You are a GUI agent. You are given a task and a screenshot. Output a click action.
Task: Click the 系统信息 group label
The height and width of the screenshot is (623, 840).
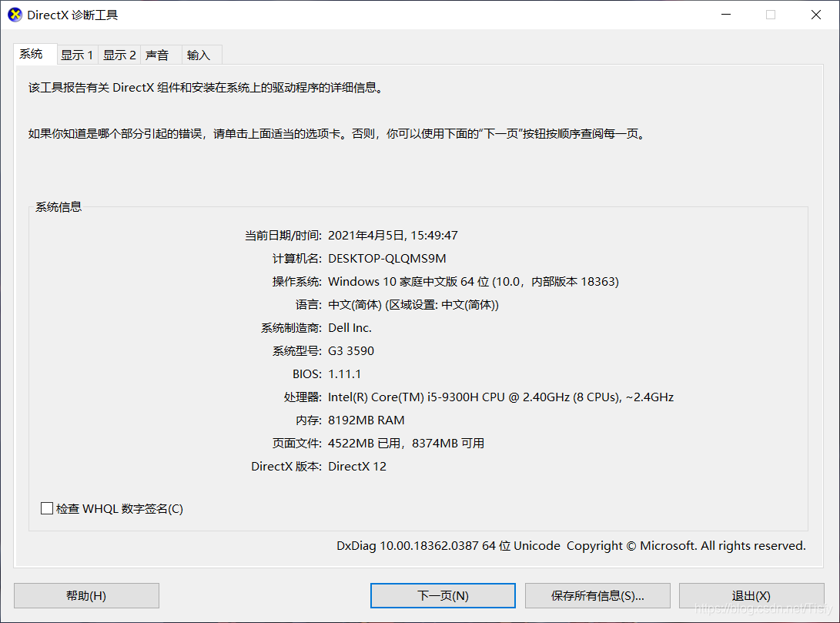[59, 207]
